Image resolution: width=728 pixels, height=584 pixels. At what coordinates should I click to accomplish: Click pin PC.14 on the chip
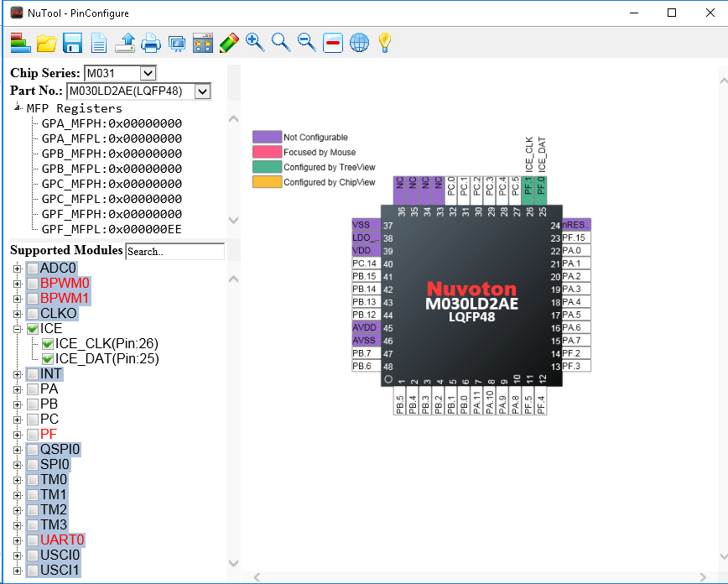(367, 263)
